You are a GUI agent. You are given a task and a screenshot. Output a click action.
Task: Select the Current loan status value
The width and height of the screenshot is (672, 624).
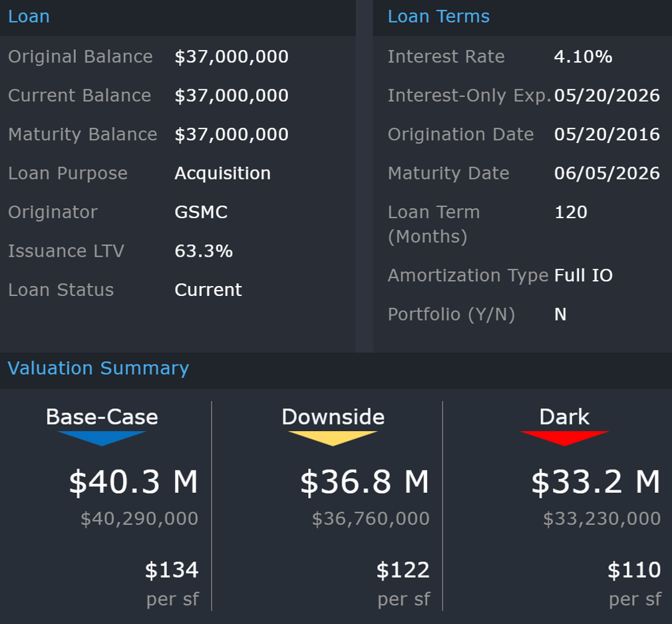pyautogui.click(x=208, y=291)
